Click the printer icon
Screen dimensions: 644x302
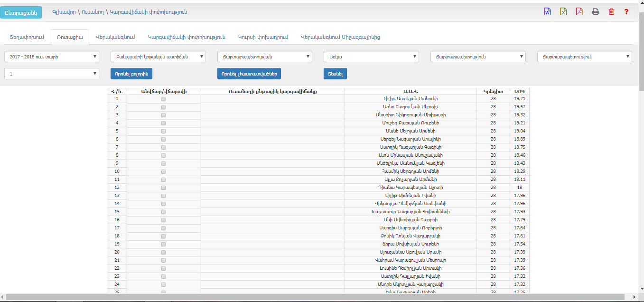[x=595, y=12]
